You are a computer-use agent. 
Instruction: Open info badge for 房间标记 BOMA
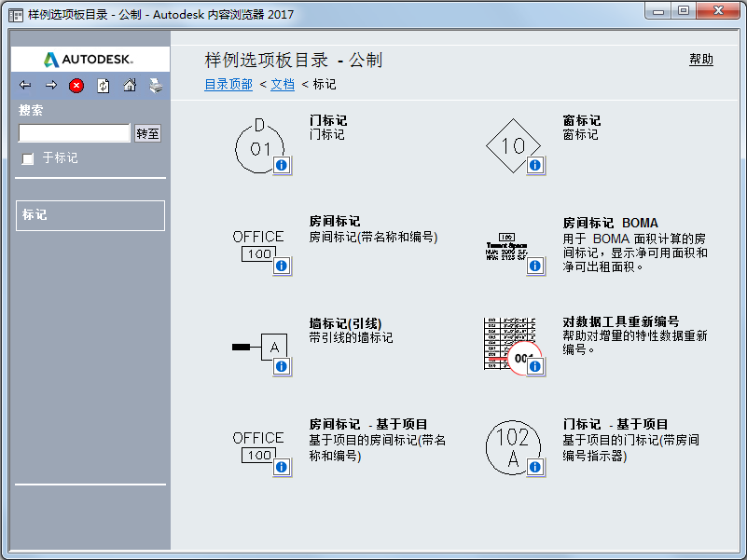(x=535, y=266)
